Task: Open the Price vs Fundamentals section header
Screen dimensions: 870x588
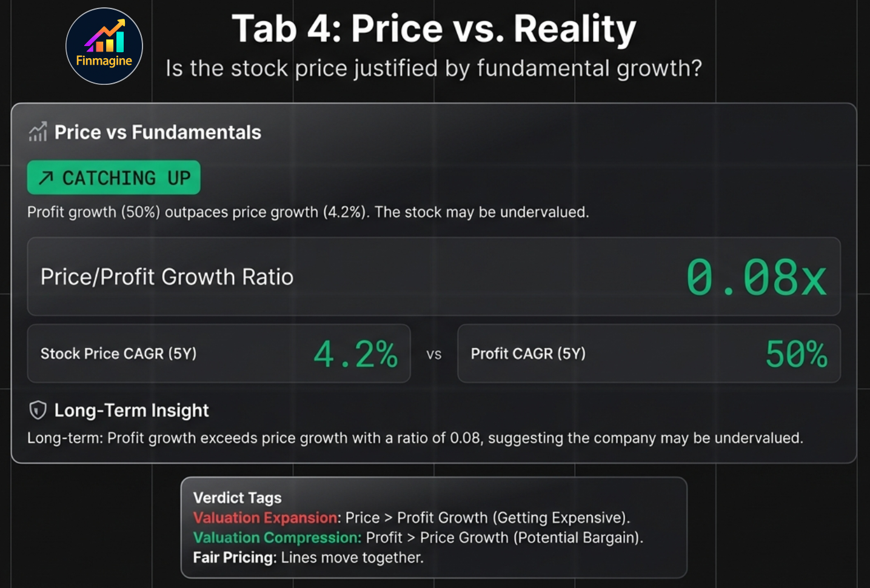Action: point(158,132)
